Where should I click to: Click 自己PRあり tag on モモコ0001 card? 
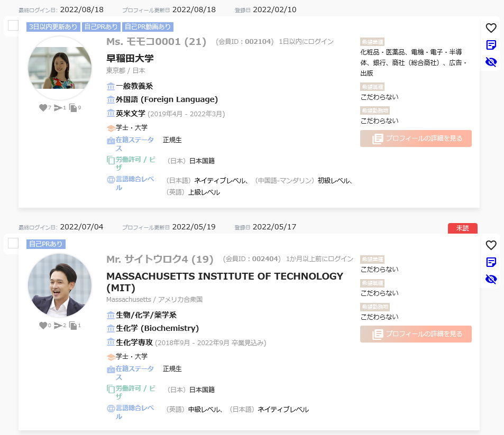(101, 26)
